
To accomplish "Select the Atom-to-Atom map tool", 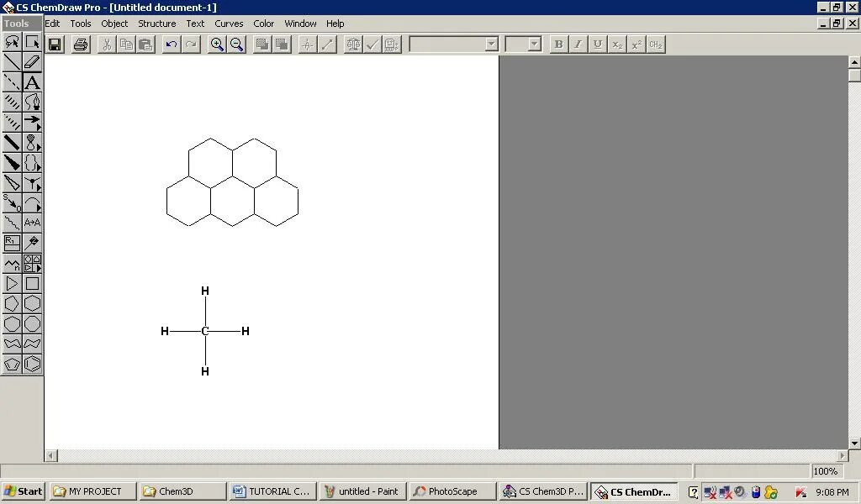I will click(33, 223).
